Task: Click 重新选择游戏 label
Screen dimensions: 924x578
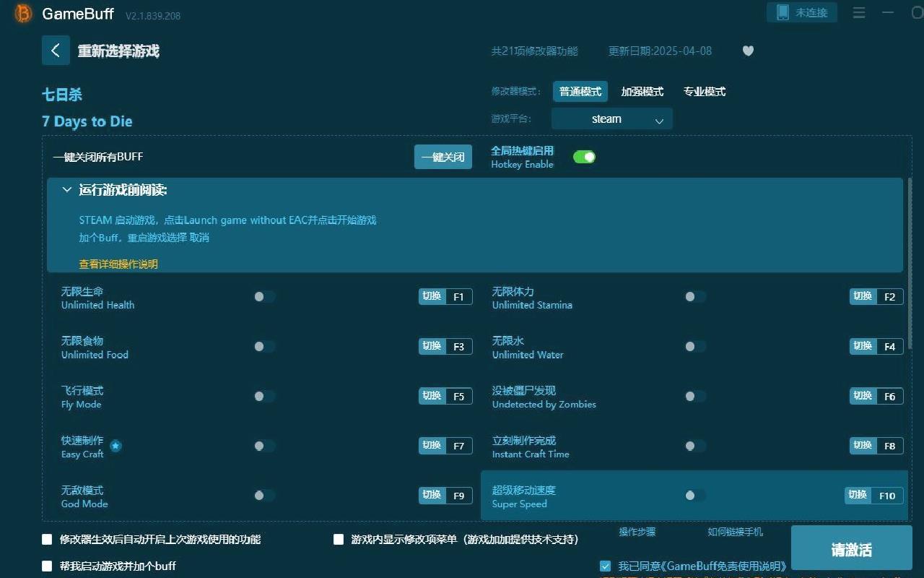Action: (118, 51)
